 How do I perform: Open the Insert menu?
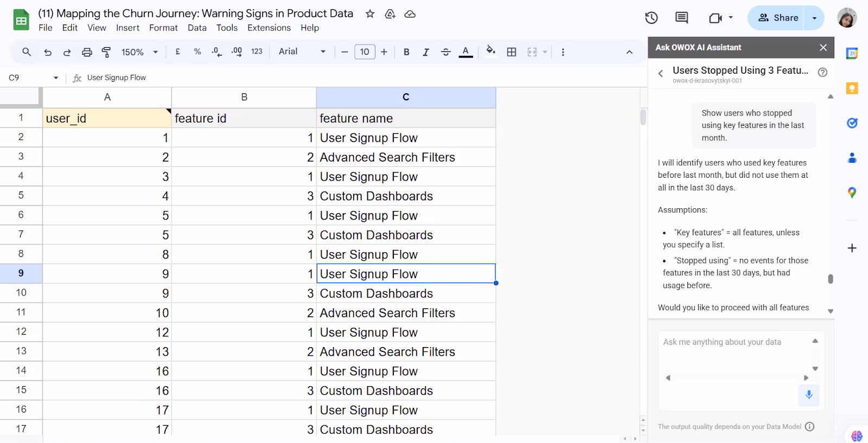pyautogui.click(x=127, y=28)
